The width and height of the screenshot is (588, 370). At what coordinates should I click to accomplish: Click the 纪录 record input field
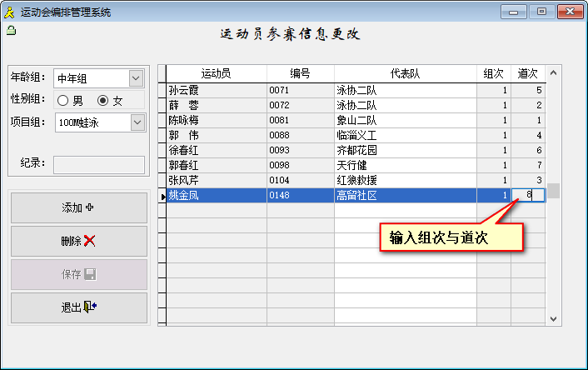pyautogui.click(x=98, y=162)
